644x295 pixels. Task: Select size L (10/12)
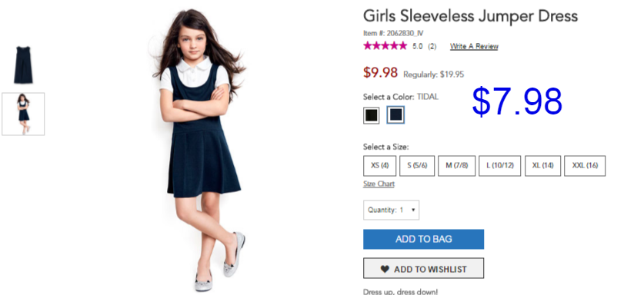(500, 166)
